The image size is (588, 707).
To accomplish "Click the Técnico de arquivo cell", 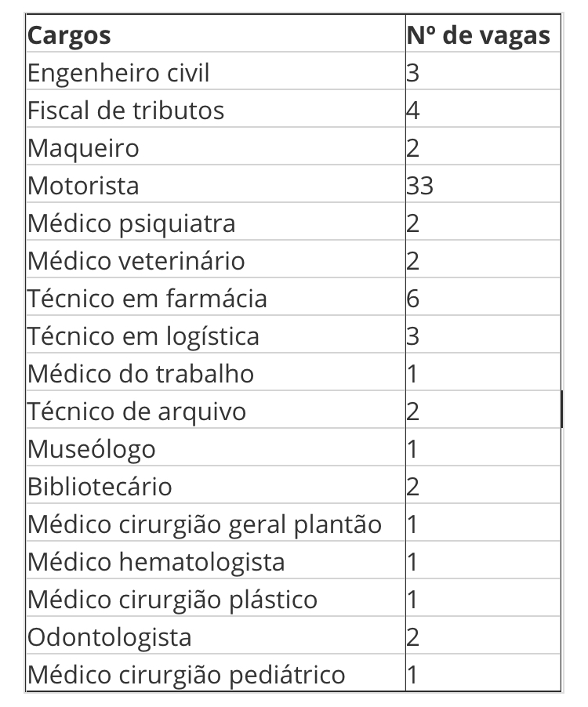I will coord(136,412).
